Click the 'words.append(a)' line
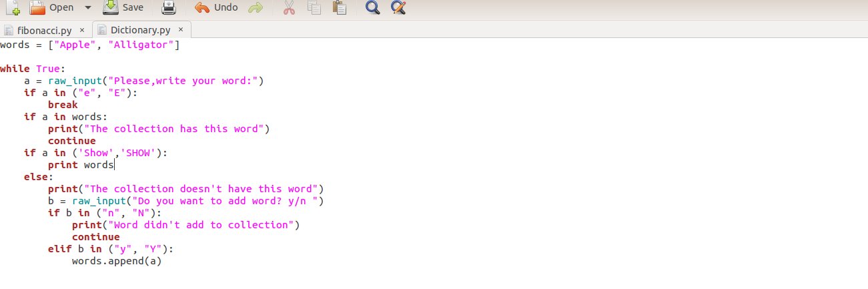868x289 pixels. [x=117, y=261]
